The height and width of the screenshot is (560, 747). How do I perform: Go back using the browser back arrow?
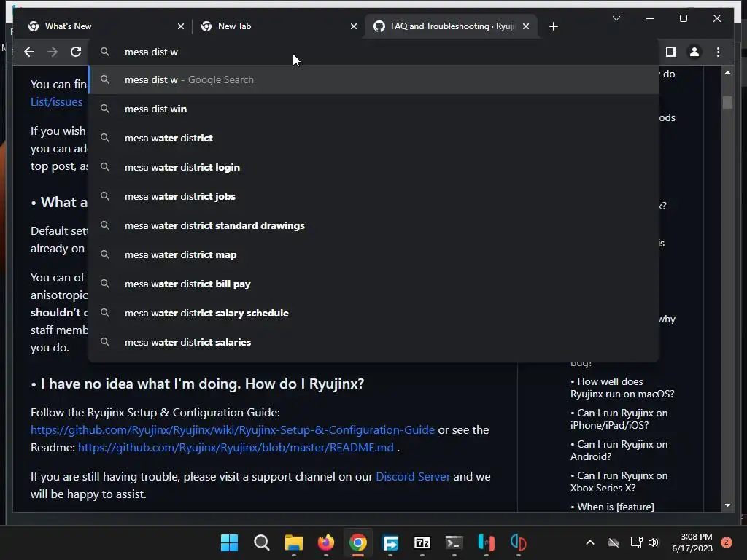point(29,52)
